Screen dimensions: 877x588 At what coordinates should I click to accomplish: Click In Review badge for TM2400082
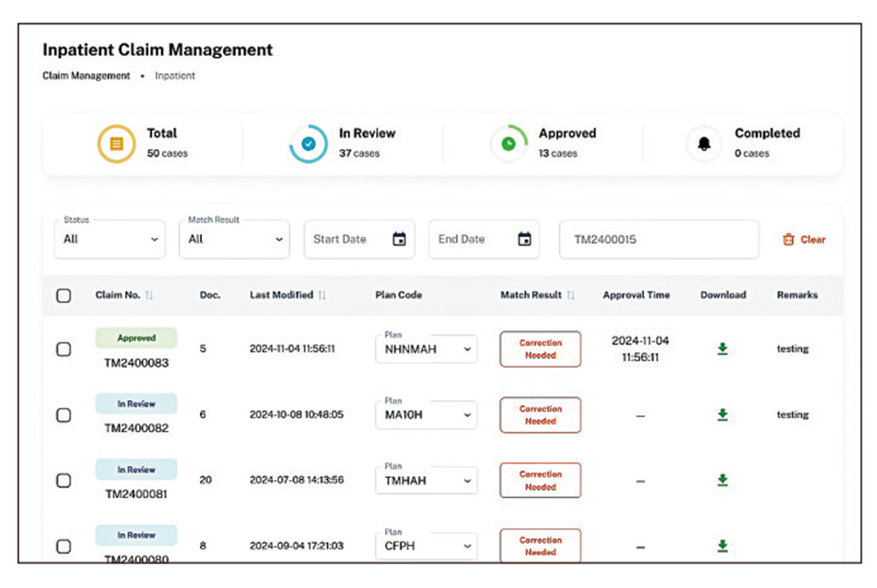136,404
